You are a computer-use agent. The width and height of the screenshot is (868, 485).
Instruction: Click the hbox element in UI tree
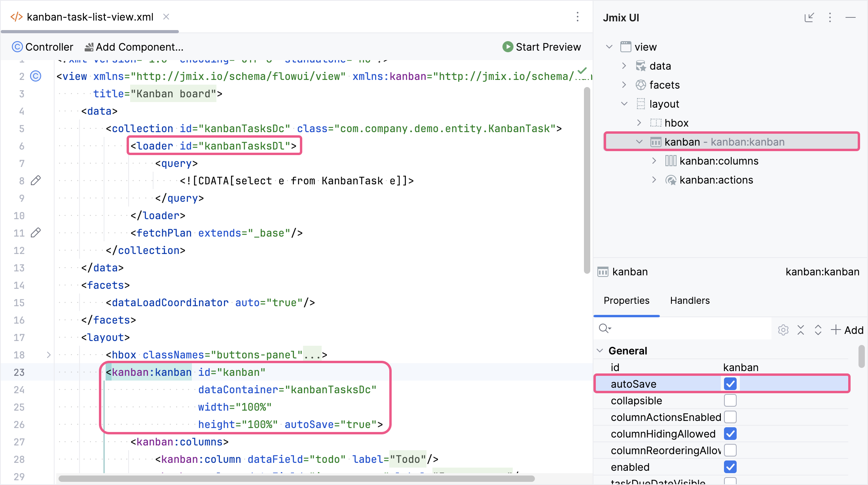click(677, 122)
